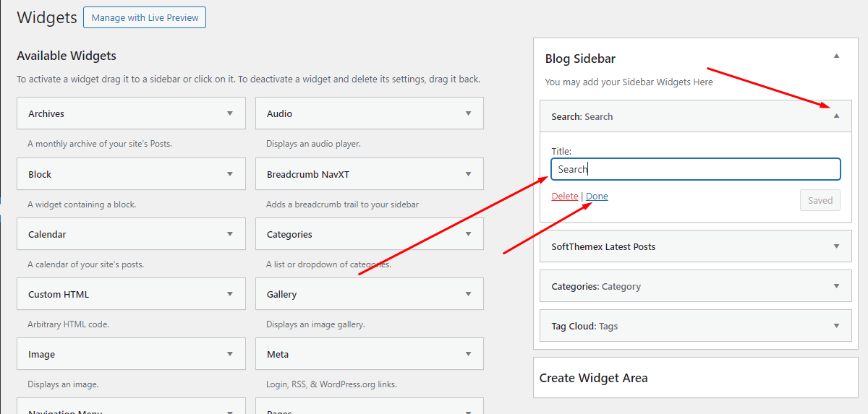This screenshot has width=868, height=414.
Task: Click Manage with Live Preview button
Action: 145,18
